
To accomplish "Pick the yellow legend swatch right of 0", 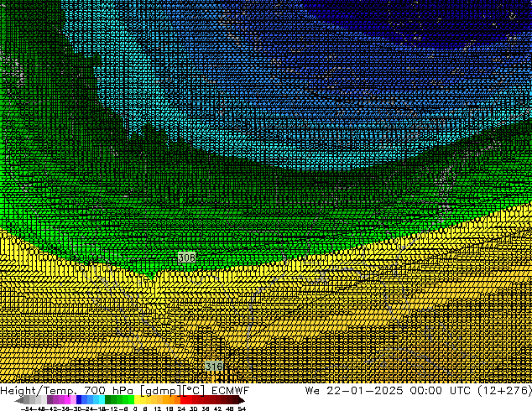I will (137, 400).
